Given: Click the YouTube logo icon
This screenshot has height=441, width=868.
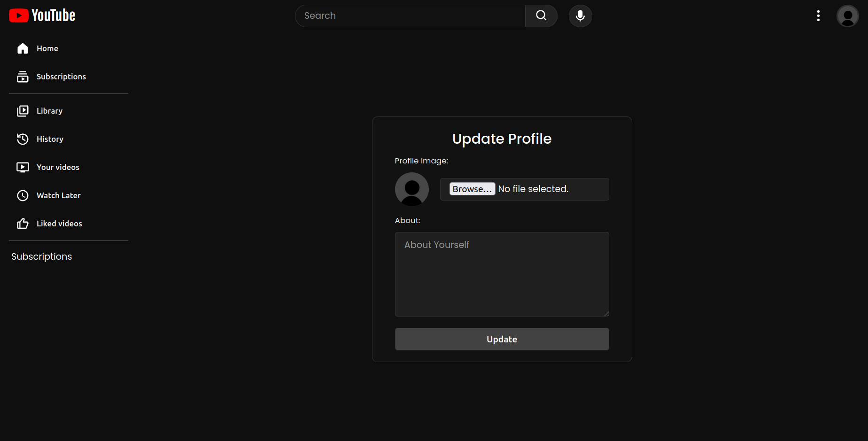Looking at the screenshot, I should [x=18, y=15].
